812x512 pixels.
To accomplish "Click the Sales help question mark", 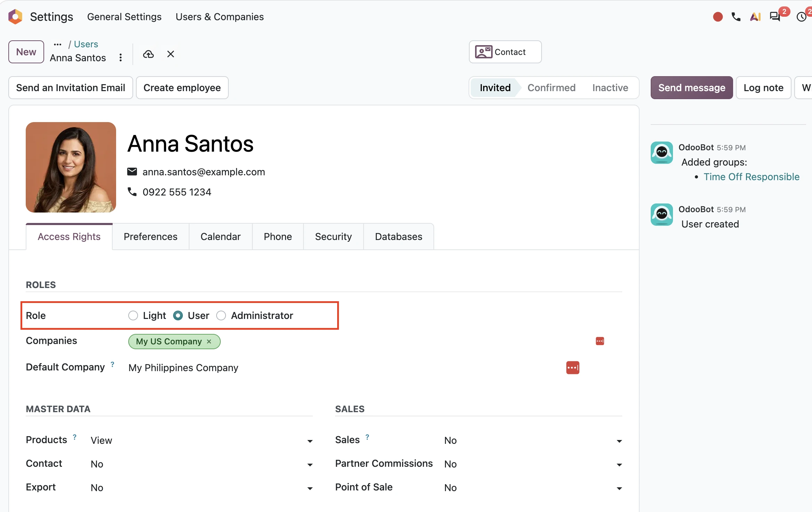I will (x=367, y=437).
